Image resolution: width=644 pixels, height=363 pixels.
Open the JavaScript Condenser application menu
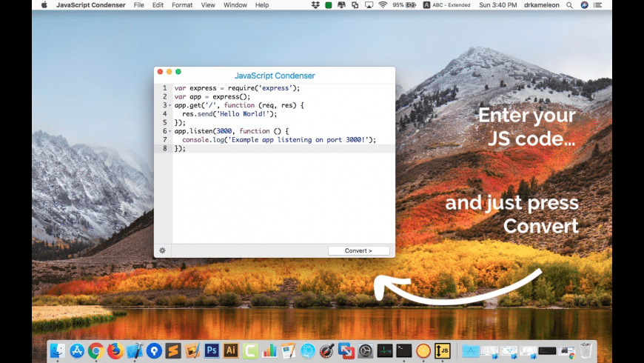click(91, 5)
